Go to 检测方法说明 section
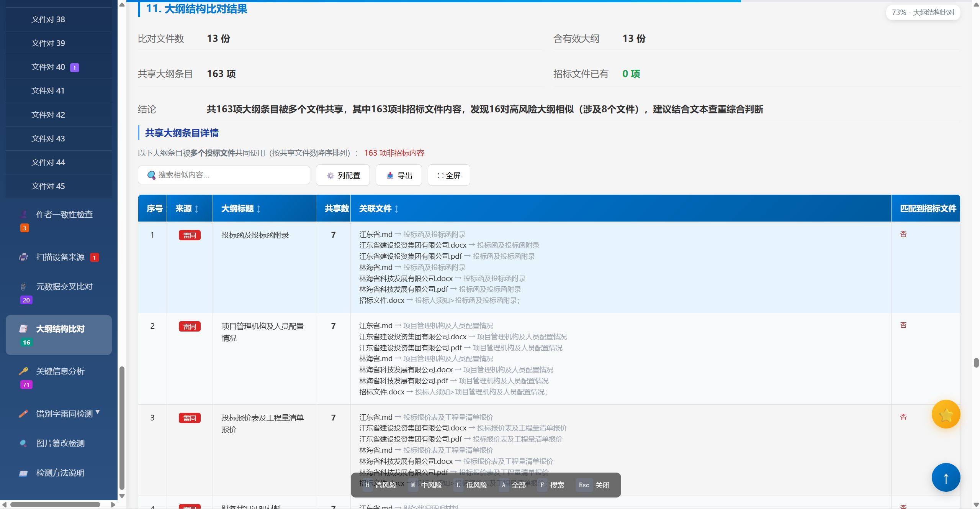This screenshot has width=980, height=509. coord(59,473)
